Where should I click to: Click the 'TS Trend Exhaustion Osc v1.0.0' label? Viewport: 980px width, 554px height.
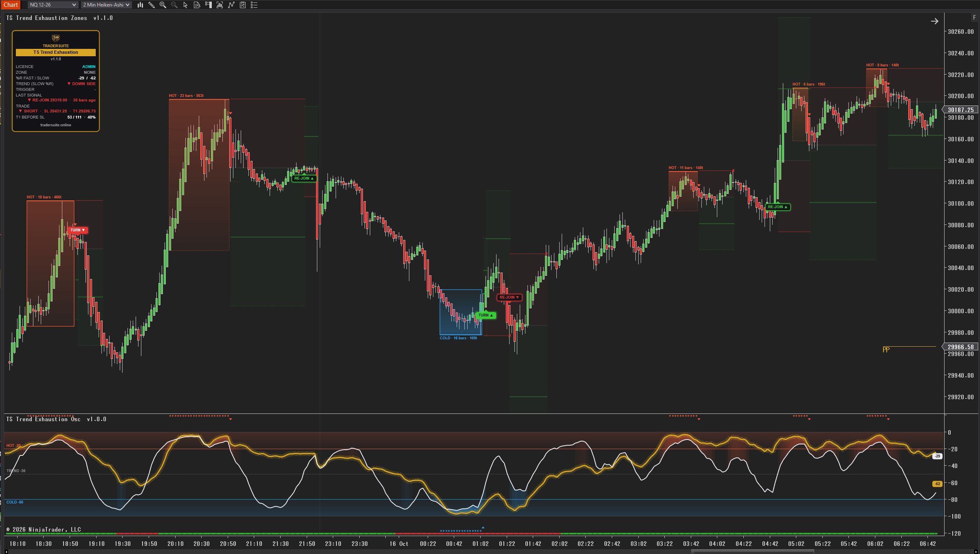click(x=56, y=419)
